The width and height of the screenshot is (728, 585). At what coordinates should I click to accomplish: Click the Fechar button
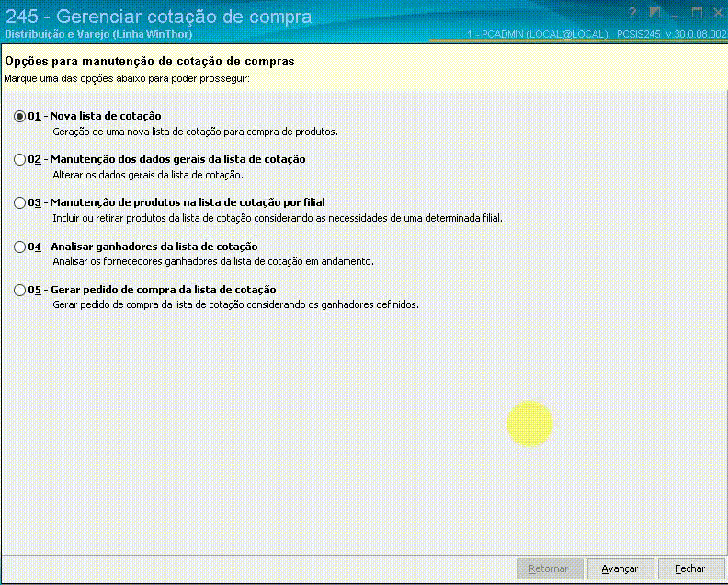pyautogui.click(x=690, y=568)
